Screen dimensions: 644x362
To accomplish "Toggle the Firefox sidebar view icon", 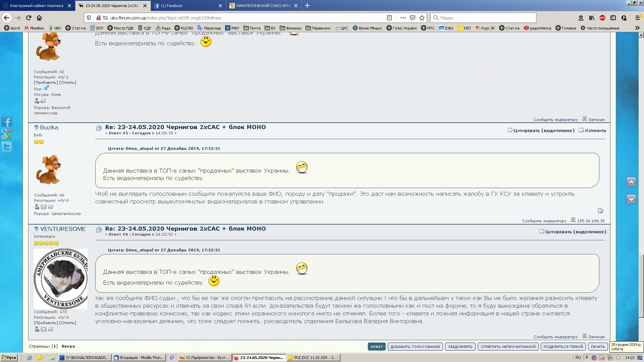I will pos(613,18).
